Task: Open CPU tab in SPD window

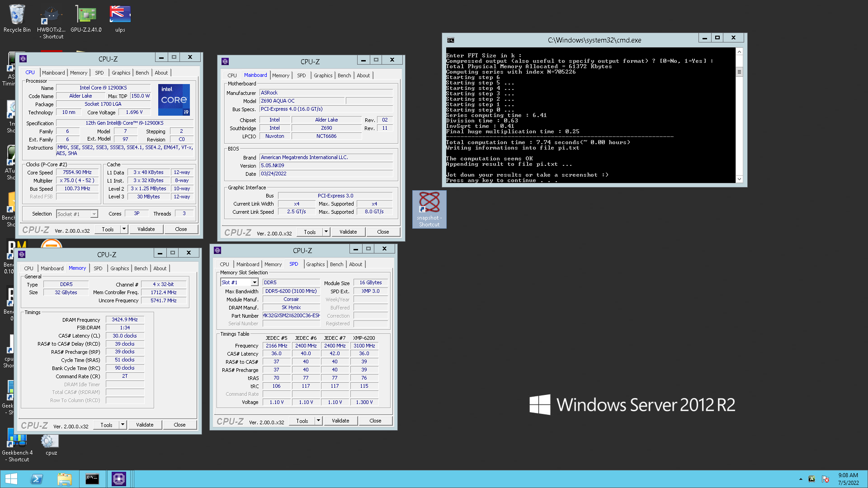Action: [225, 264]
